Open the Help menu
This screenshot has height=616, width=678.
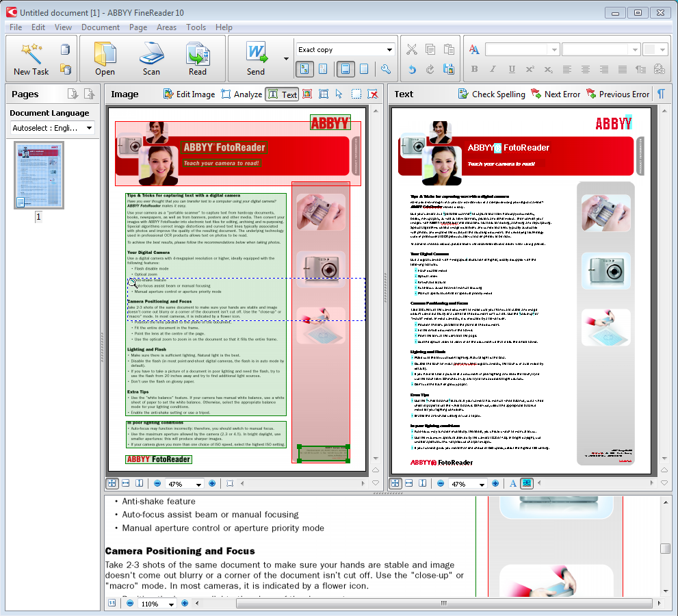(x=224, y=27)
